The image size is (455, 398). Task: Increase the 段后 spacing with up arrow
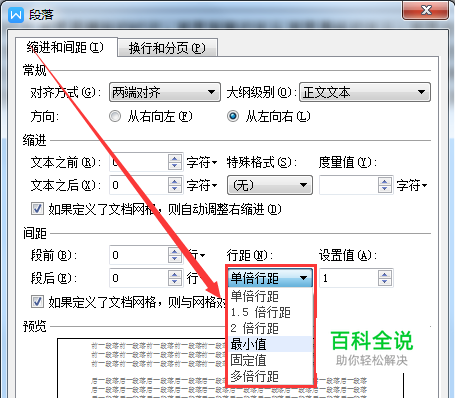(x=175, y=274)
